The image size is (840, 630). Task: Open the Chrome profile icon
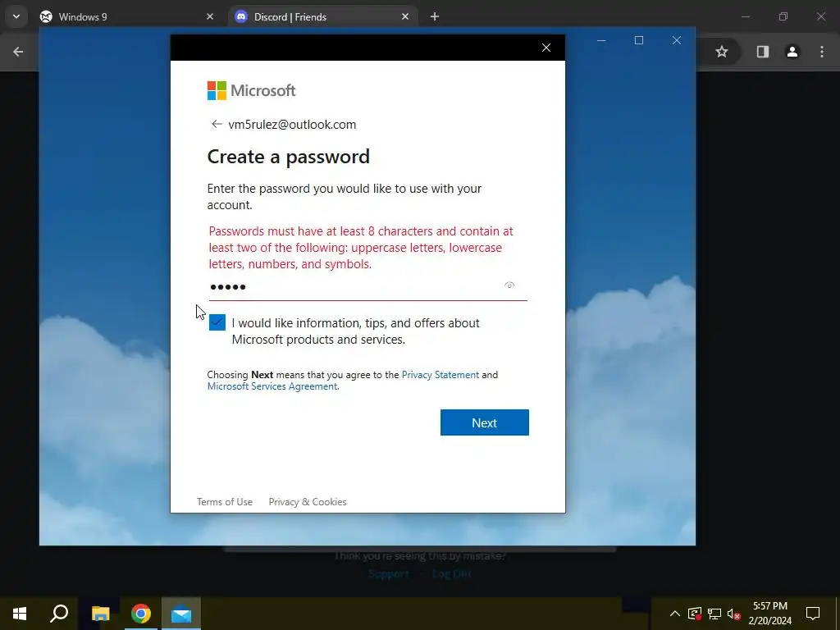point(792,52)
